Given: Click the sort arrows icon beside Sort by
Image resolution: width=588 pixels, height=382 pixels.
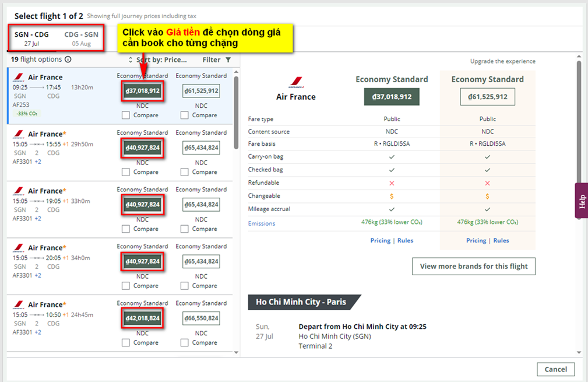Looking at the screenshot, I should pos(131,59).
